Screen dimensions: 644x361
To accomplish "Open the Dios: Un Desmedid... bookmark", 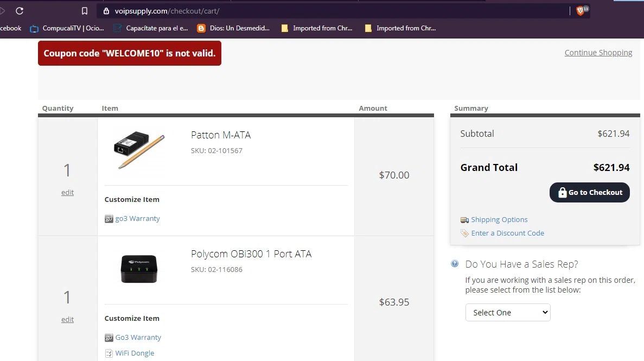I will [233, 28].
